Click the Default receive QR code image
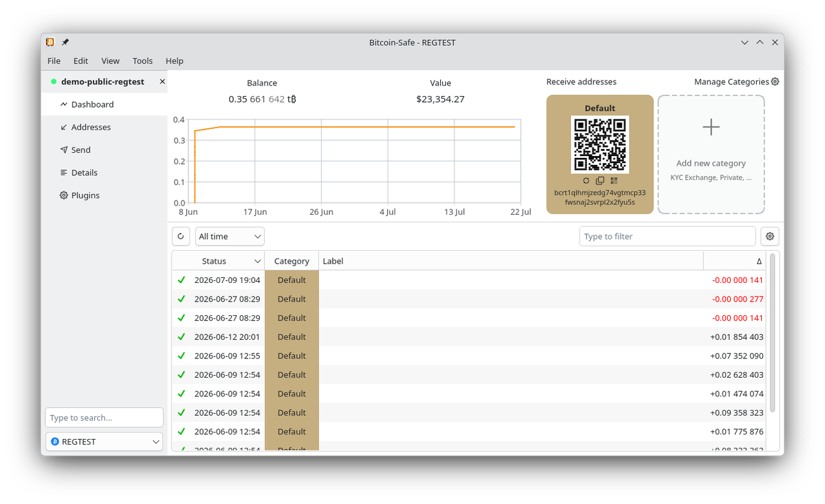Screen dimensions: 825x504 600,144
